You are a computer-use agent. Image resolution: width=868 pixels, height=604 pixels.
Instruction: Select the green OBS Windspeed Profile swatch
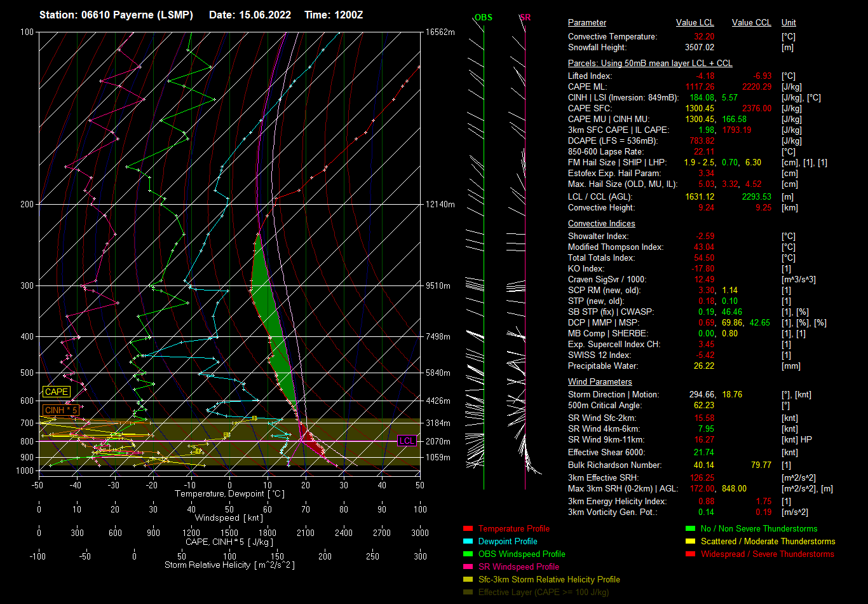[468, 554]
